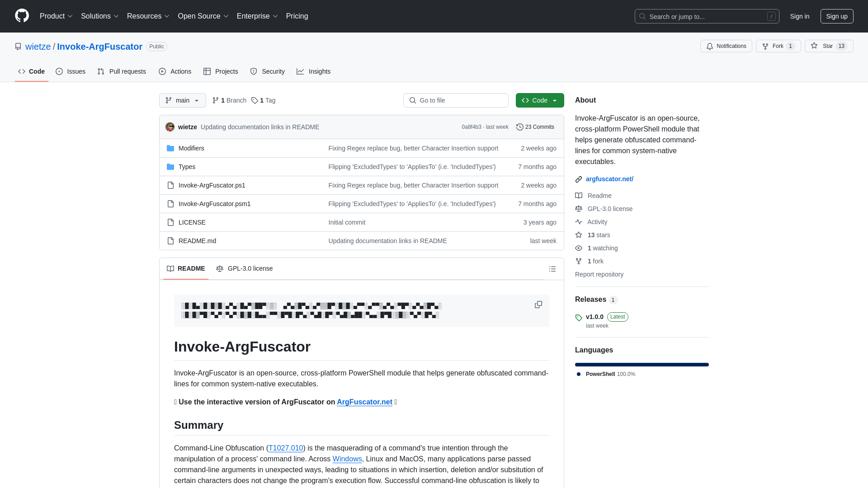Open the Pull requests tab
Screen dimensions: 868x488
[x=122, y=71]
